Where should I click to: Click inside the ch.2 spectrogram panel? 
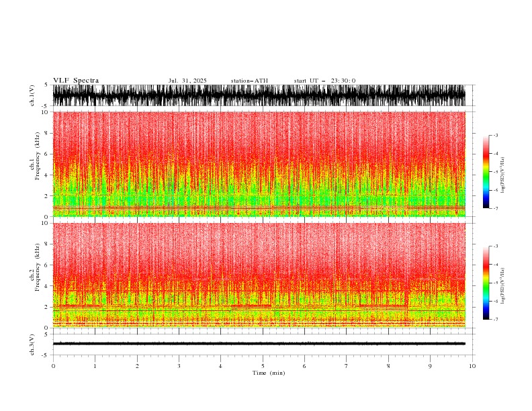click(x=259, y=275)
